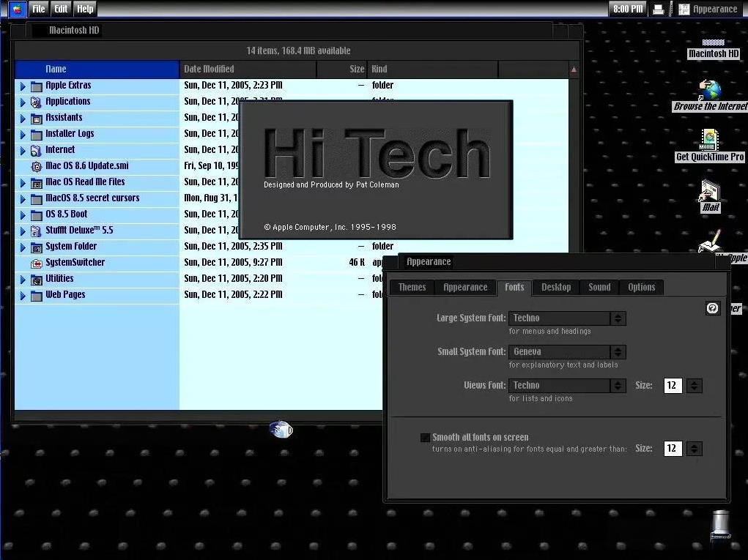Viewport: 748px width, 560px height.
Task: Toggle the sort order arrow in the Finder window
Action: [574, 70]
